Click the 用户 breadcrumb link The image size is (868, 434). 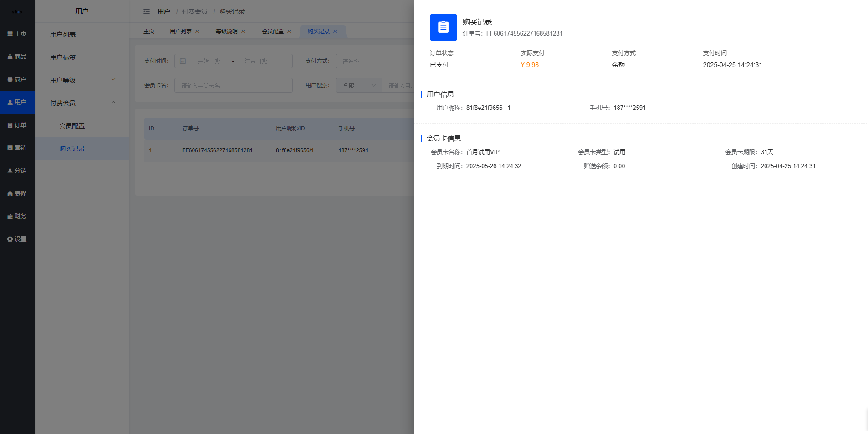coord(163,11)
